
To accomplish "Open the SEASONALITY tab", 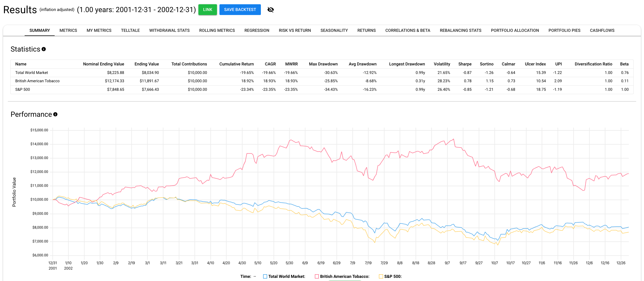I will pyautogui.click(x=334, y=30).
